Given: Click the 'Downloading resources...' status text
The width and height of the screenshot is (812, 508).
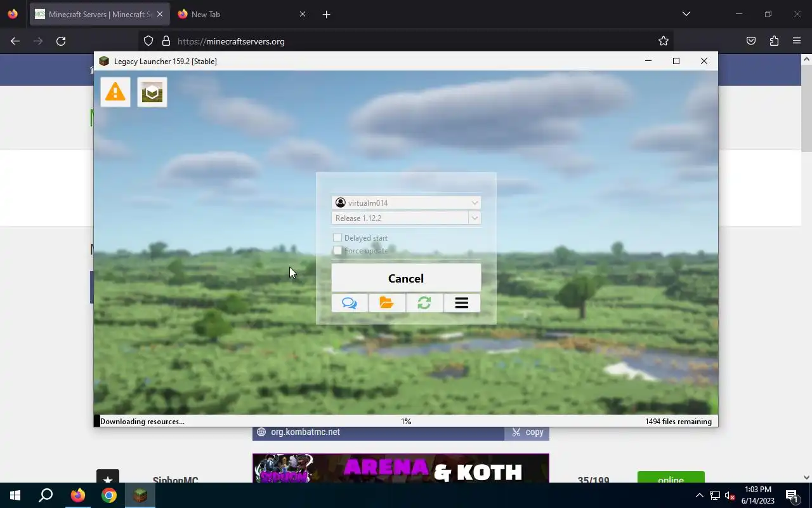Looking at the screenshot, I should coord(142,421).
